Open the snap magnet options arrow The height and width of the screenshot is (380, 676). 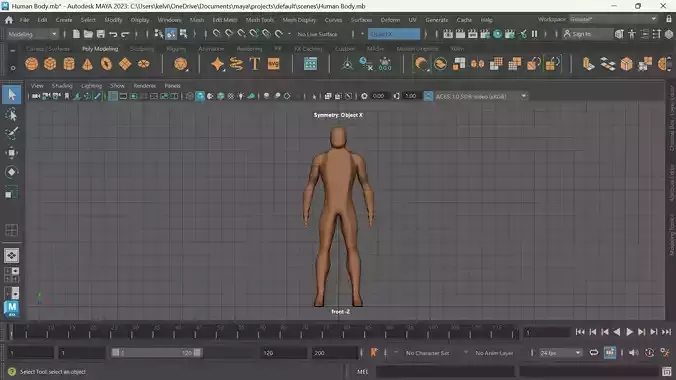click(x=289, y=34)
